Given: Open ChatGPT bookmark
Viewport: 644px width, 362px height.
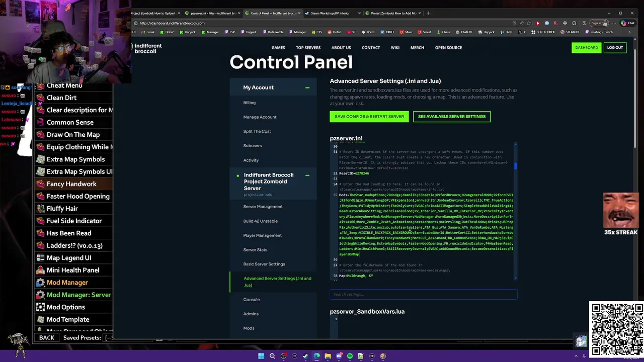Looking at the screenshot, I should pos(464,32).
